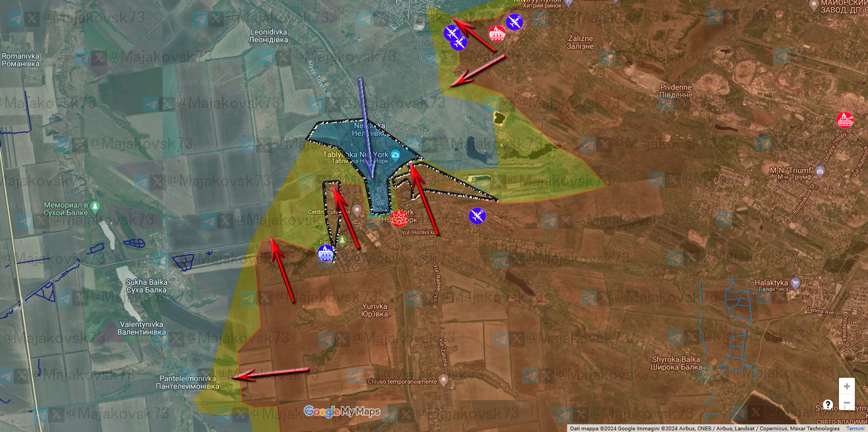
Task: Click the red explosion marker in New York
Action: pyautogui.click(x=399, y=218)
